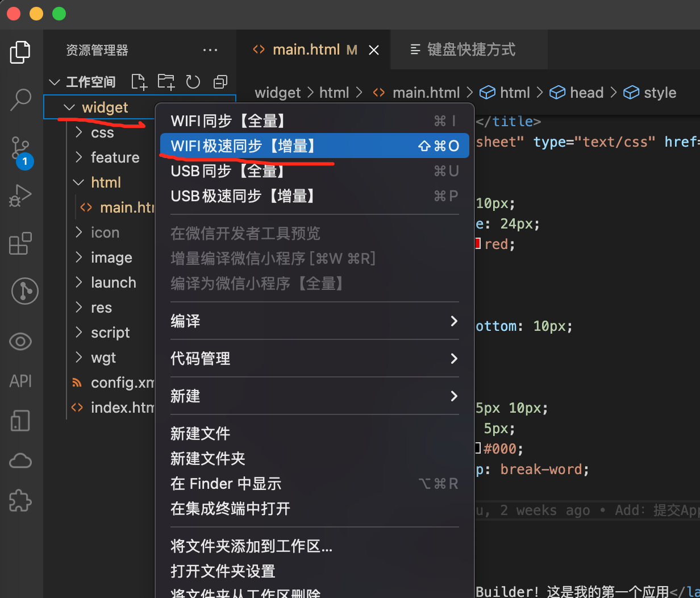Open the eye preview icon in sidebar
This screenshot has height=598, width=700.
20,341
